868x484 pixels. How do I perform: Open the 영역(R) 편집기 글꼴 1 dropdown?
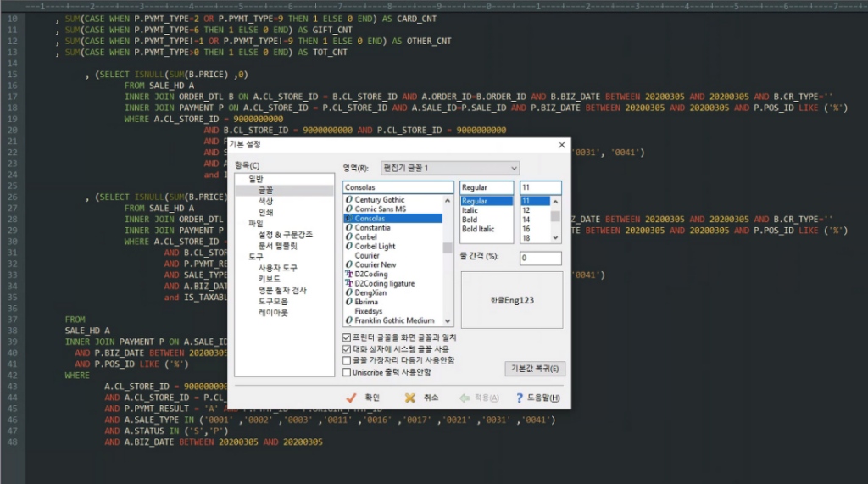pos(450,168)
